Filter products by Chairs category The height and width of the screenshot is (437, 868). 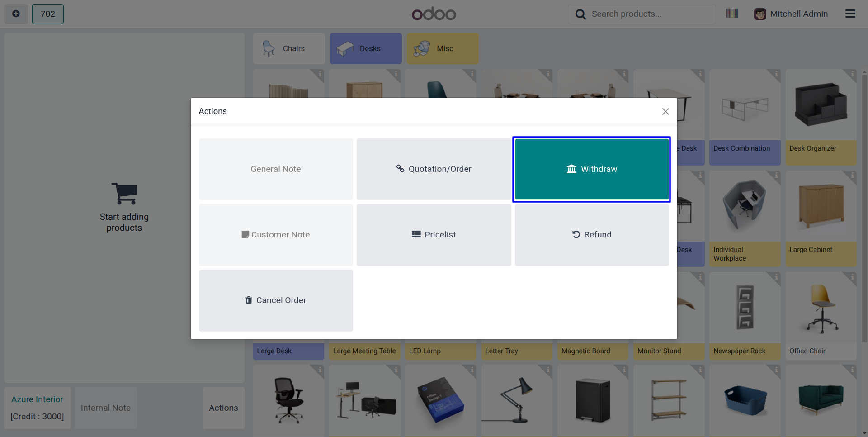pyautogui.click(x=289, y=48)
